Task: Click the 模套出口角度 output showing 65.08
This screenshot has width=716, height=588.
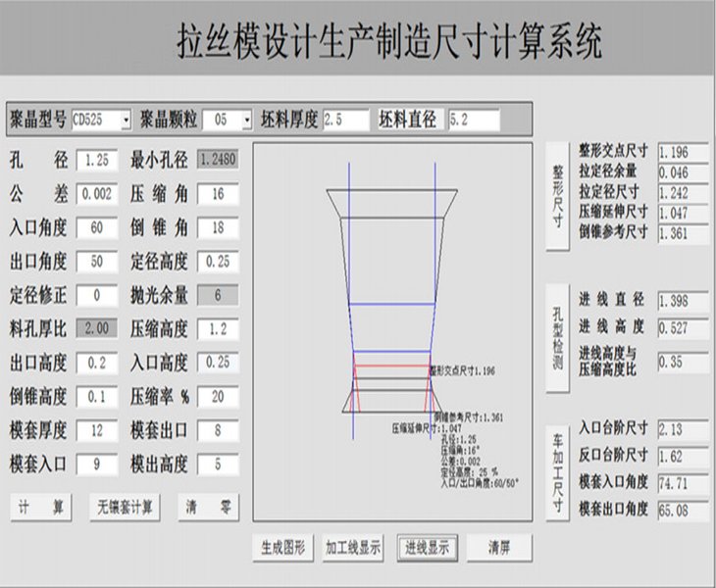Action: 683,510
